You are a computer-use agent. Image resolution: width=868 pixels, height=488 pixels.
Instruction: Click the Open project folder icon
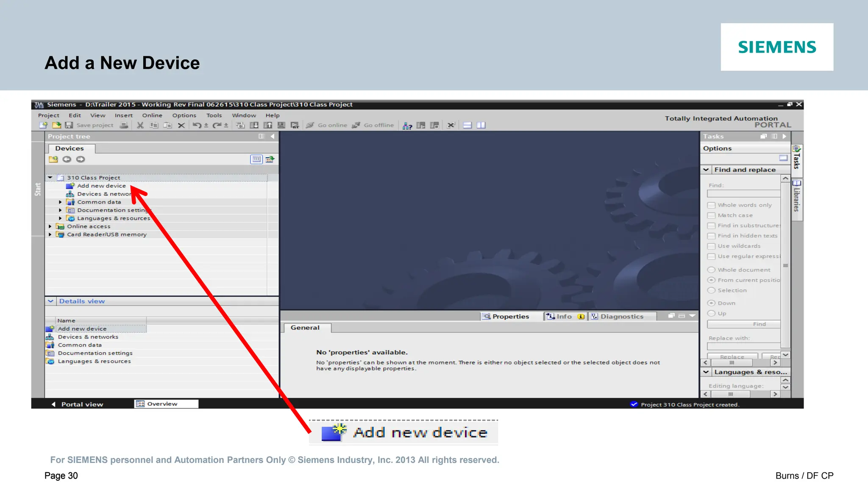pos(56,125)
